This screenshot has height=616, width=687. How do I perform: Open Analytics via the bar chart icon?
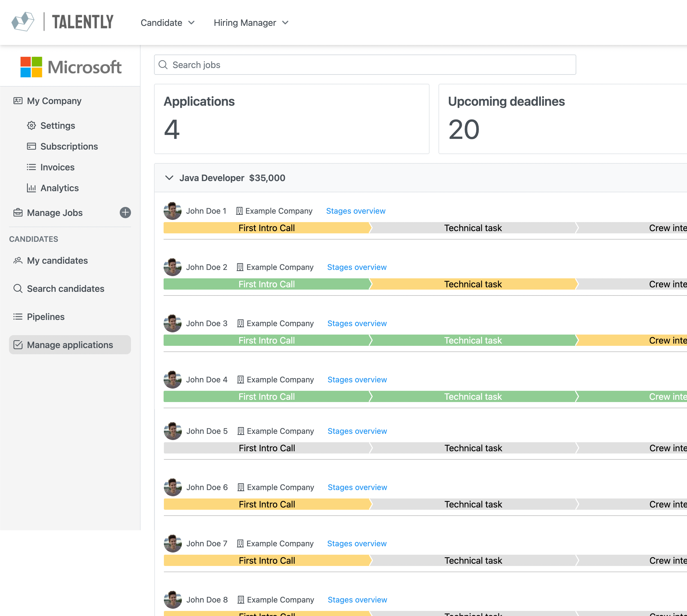31,188
